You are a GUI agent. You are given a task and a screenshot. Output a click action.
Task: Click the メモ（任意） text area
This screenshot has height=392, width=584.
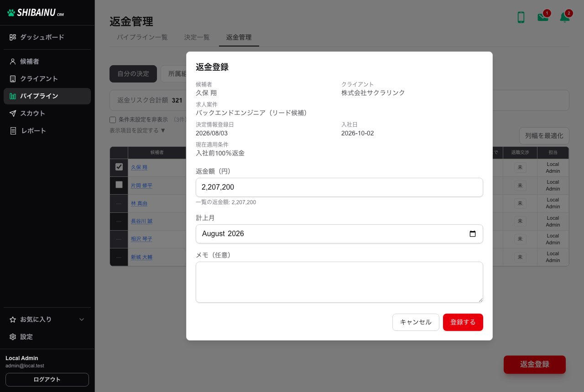point(339,282)
